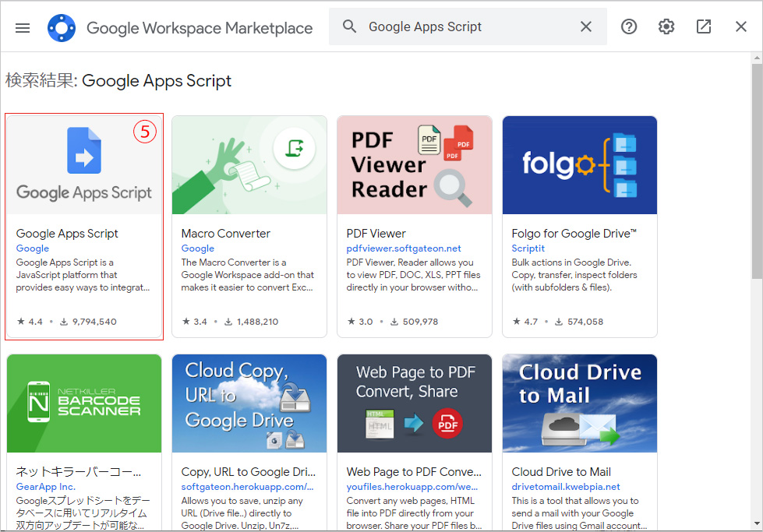Open the Cloud Copy URL to Google Drive thumbnail
The image size is (763, 532).
click(249, 403)
